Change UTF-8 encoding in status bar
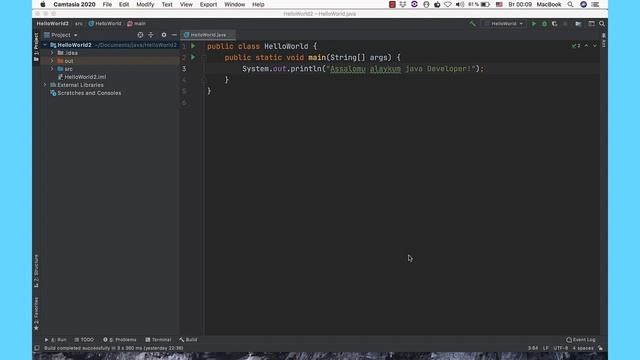This screenshot has height=360, width=640. pos(561,348)
